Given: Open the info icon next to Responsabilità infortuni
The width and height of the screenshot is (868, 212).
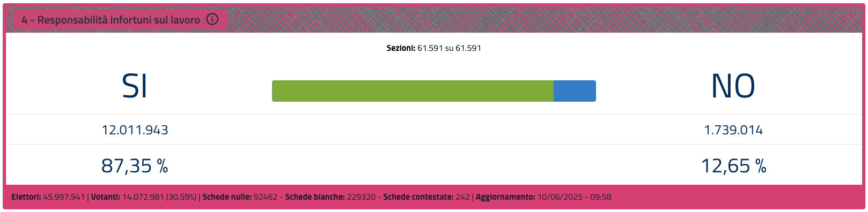Looking at the screenshot, I should pos(212,20).
